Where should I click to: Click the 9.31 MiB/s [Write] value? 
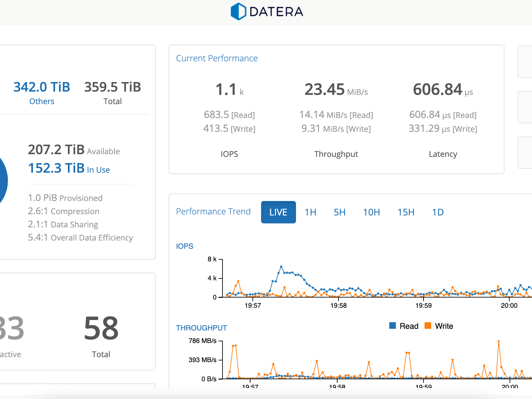tap(336, 128)
